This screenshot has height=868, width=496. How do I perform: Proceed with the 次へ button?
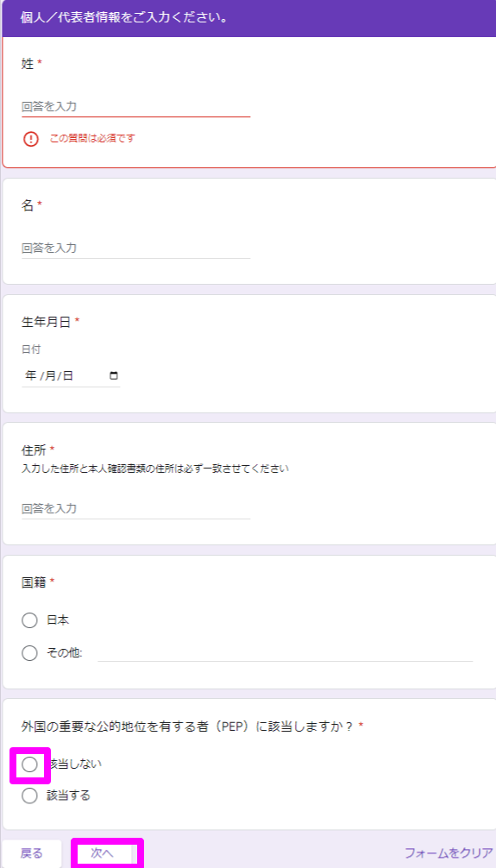pos(107,853)
